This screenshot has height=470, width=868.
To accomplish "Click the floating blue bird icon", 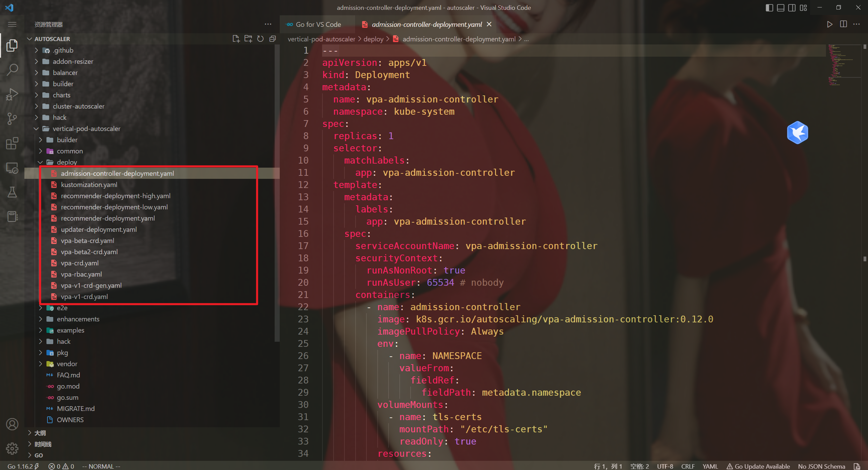I will pyautogui.click(x=797, y=133).
